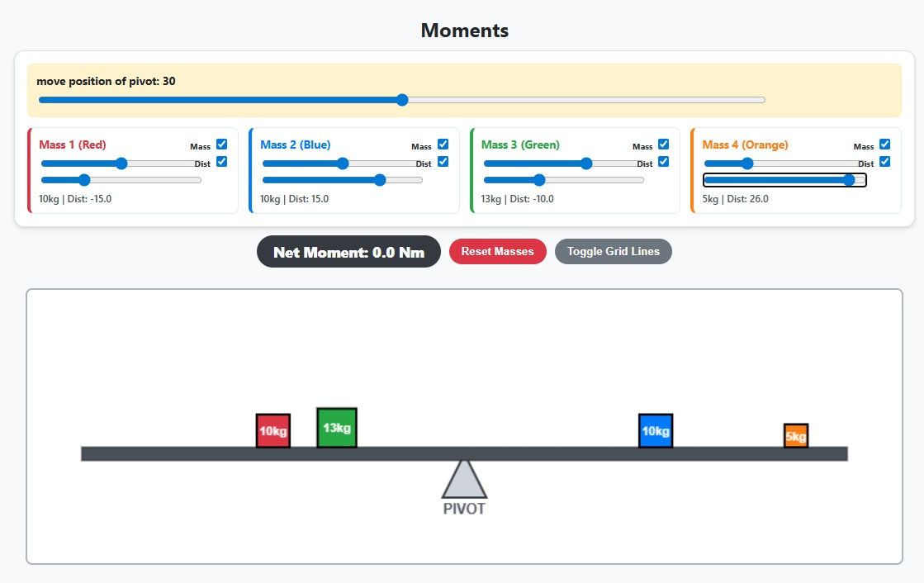The height and width of the screenshot is (583, 924).
Task: Click the red 10kg block on the beam
Action: [273, 431]
